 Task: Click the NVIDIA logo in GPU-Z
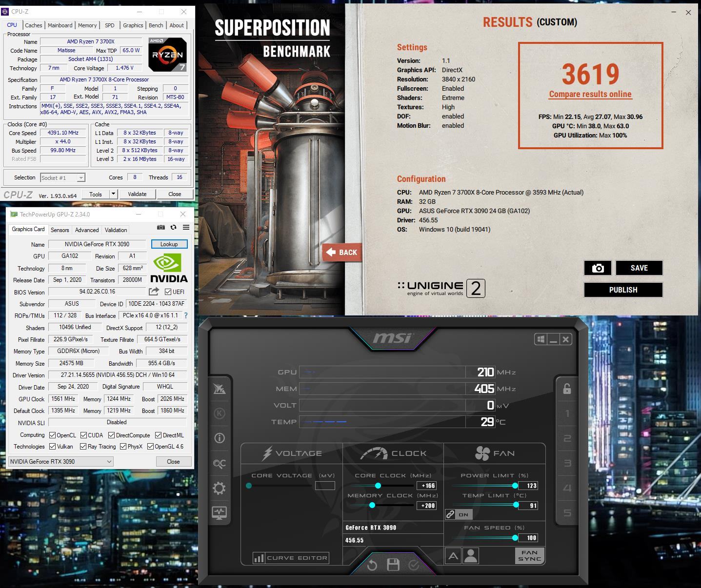pos(169,269)
